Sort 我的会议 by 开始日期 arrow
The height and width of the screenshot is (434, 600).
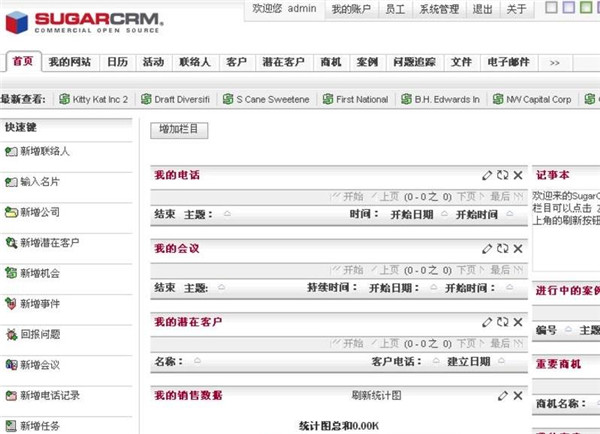tap(425, 288)
